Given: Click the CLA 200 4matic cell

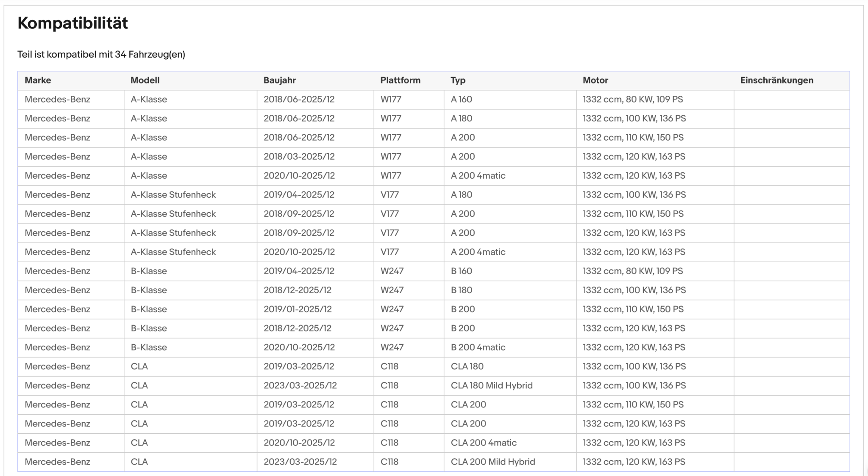Looking at the screenshot, I should 510,443.
